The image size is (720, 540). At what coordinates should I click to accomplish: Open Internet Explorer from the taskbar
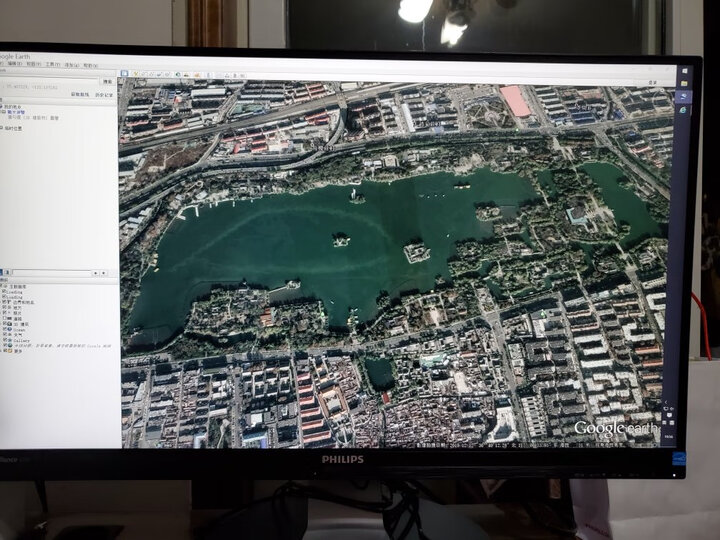683,110
